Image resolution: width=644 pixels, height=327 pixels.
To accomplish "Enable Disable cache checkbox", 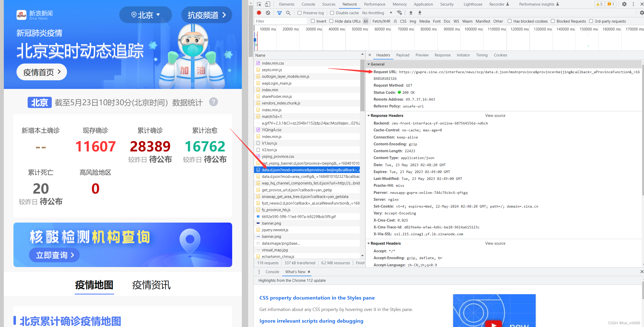I will click(332, 13).
